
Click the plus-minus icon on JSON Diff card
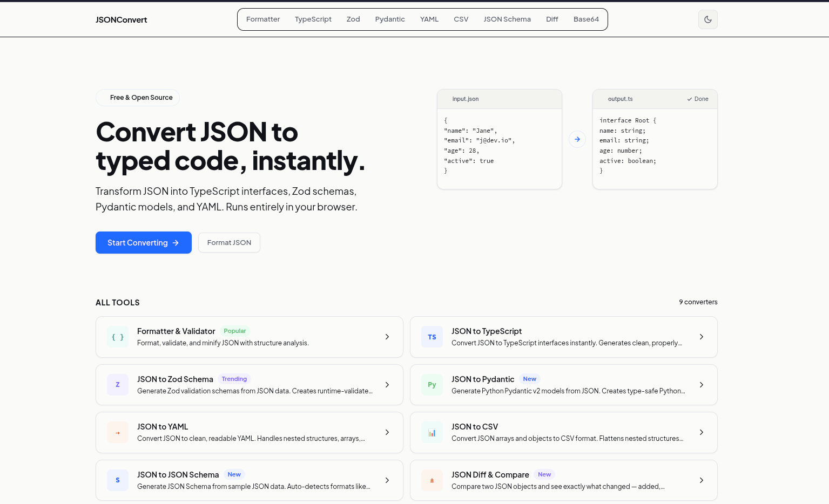(432, 480)
